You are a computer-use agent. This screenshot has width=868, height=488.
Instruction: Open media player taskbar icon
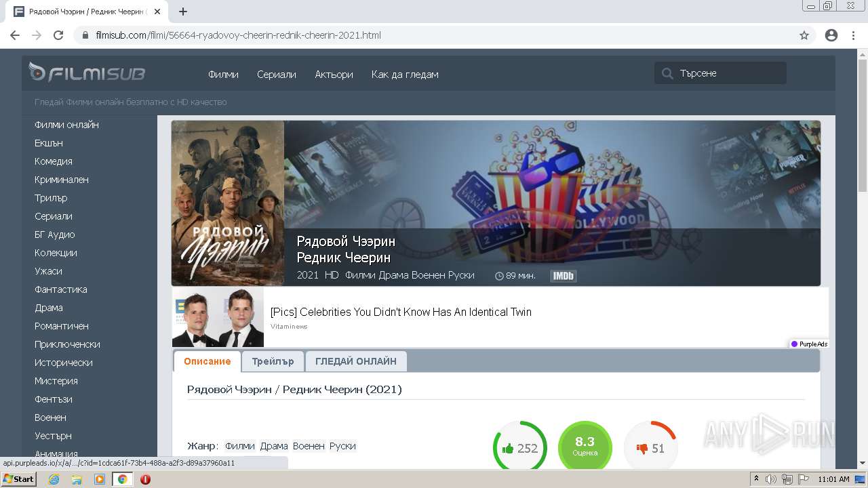pyautogui.click(x=100, y=479)
